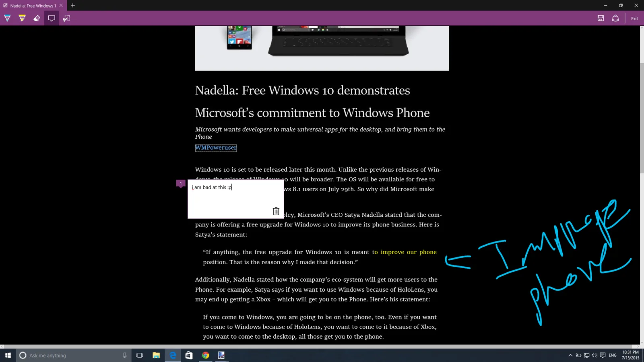644x362 pixels.
Task: Click the vertical scrollbar thumb
Action: tap(642, 118)
